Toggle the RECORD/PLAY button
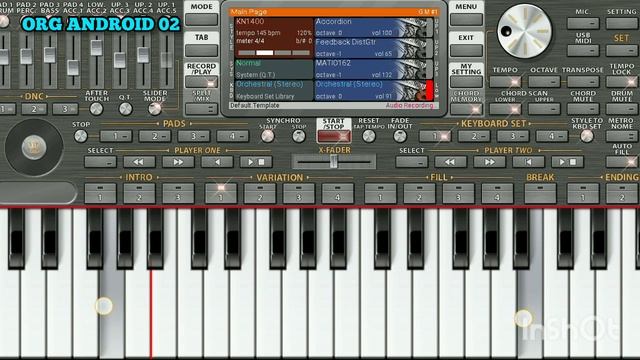 tap(202, 82)
